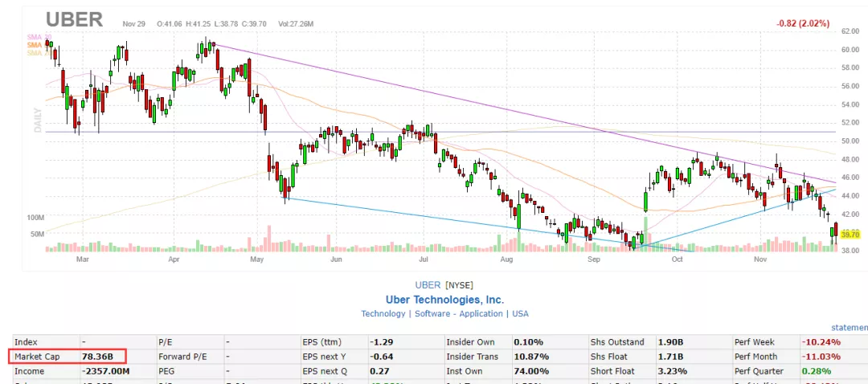Open the Technology sector link
This screenshot has width=868, height=384.
[383, 314]
